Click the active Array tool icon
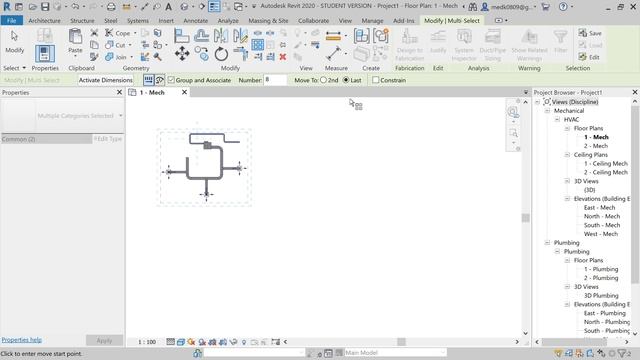 (x=258, y=44)
